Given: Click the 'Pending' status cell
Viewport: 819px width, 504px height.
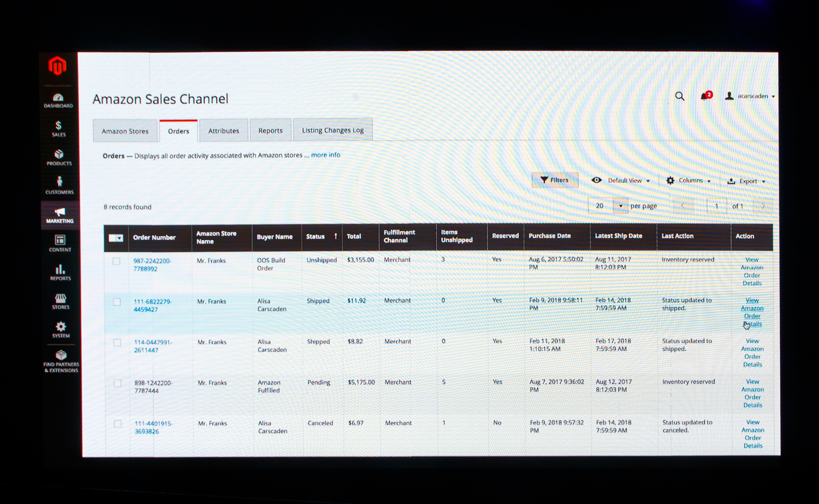Looking at the screenshot, I should pyautogui.click(x=319, y=382).
